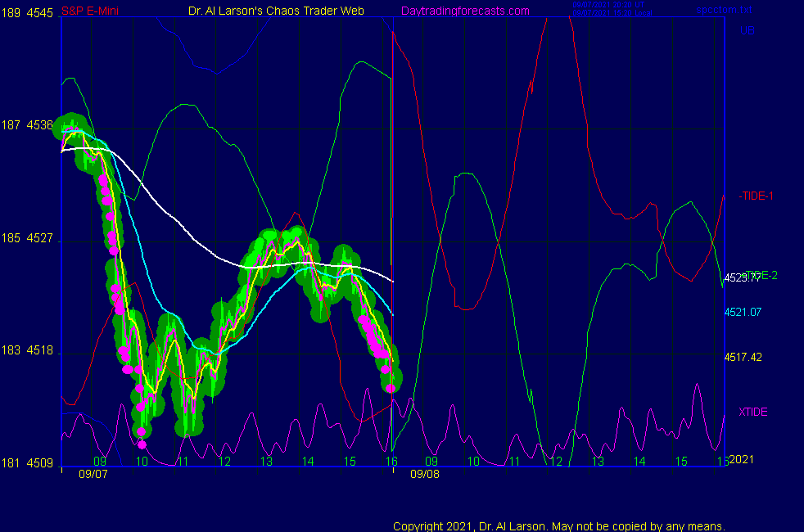
Task: Select the Copyright 2021 Dr. Al Larson notice
Action: 559,526
